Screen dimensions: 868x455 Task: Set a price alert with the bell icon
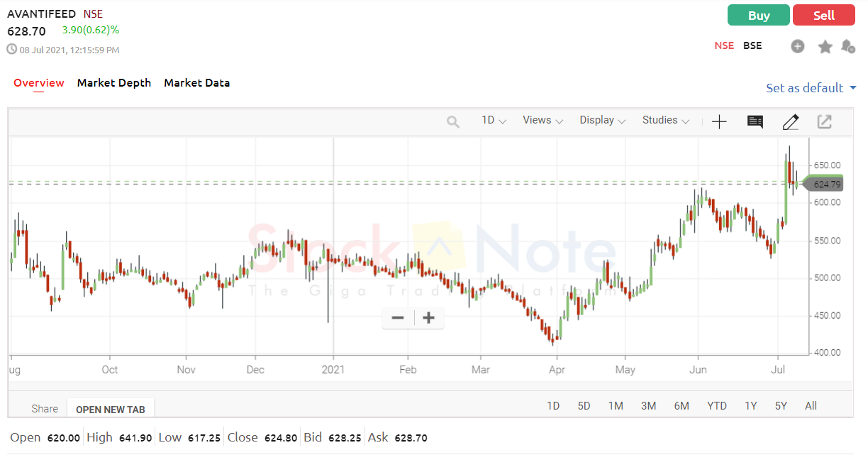[847, 46]
